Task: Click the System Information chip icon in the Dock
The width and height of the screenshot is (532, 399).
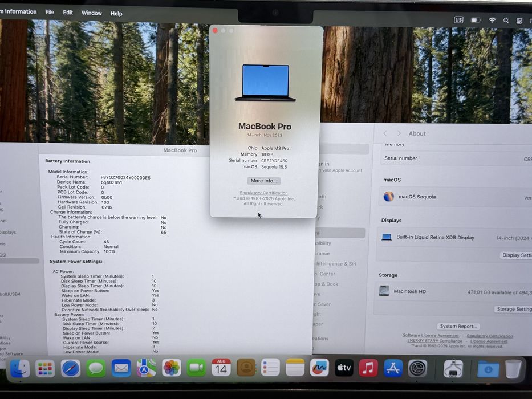Action: point(453,368)
